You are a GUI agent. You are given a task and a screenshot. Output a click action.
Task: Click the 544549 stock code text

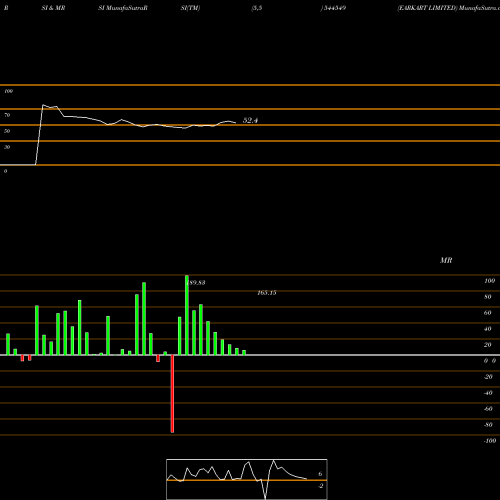pyautogui.click(x=334, y=8)
